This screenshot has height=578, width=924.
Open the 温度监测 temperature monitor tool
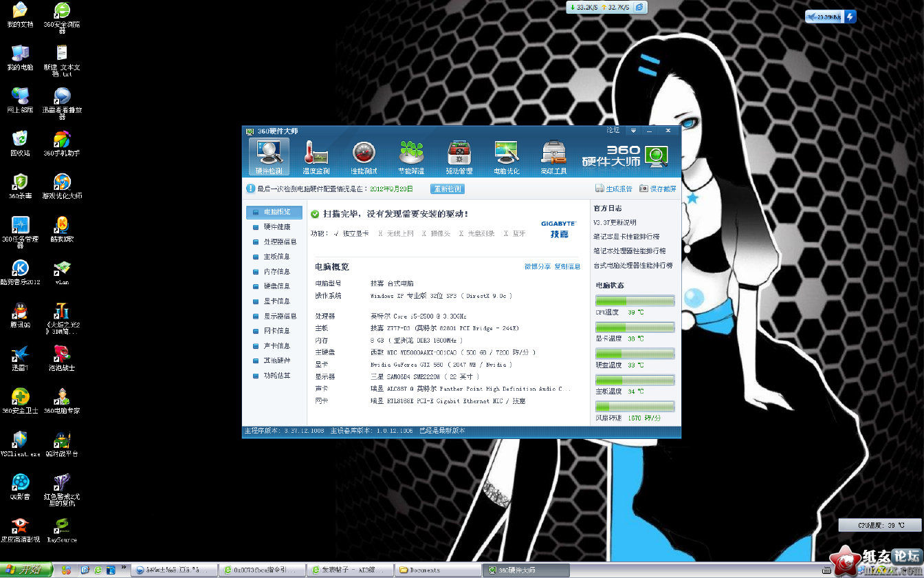point(316,157)
